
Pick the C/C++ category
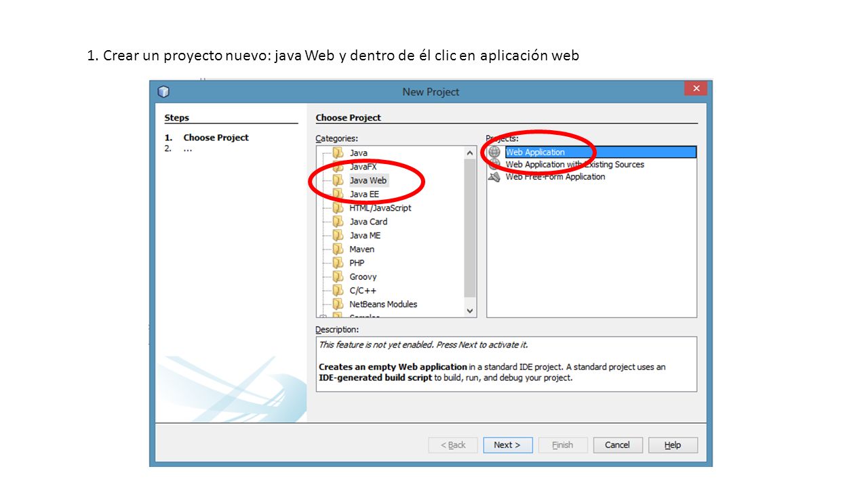pyautogui.click(x=363, y=291)
